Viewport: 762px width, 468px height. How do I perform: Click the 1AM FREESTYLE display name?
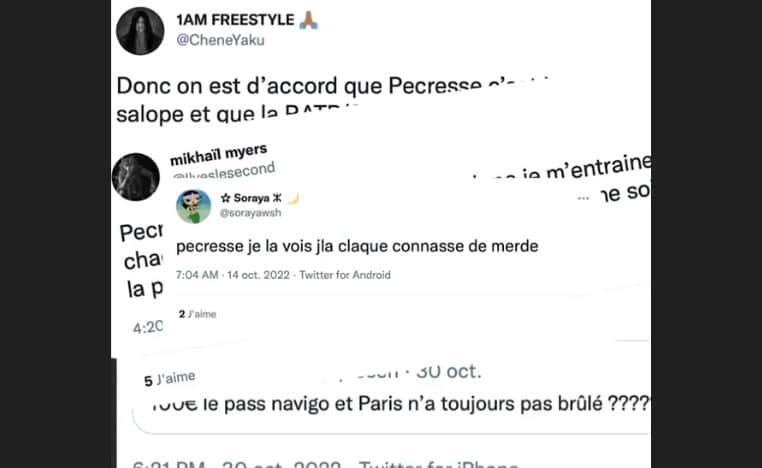point(235,20)
